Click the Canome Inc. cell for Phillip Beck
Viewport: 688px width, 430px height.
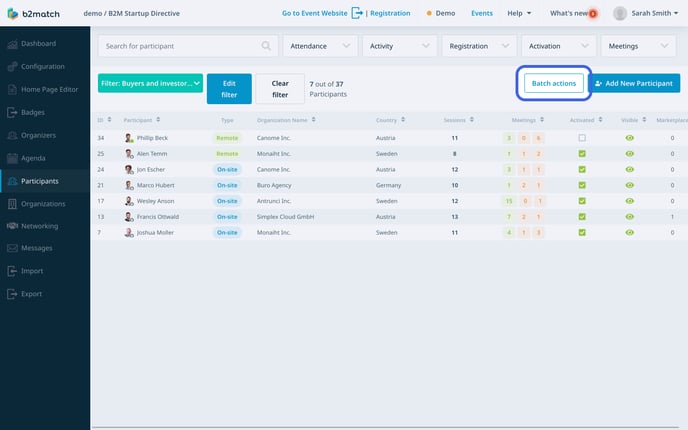[x=274, y=138]
